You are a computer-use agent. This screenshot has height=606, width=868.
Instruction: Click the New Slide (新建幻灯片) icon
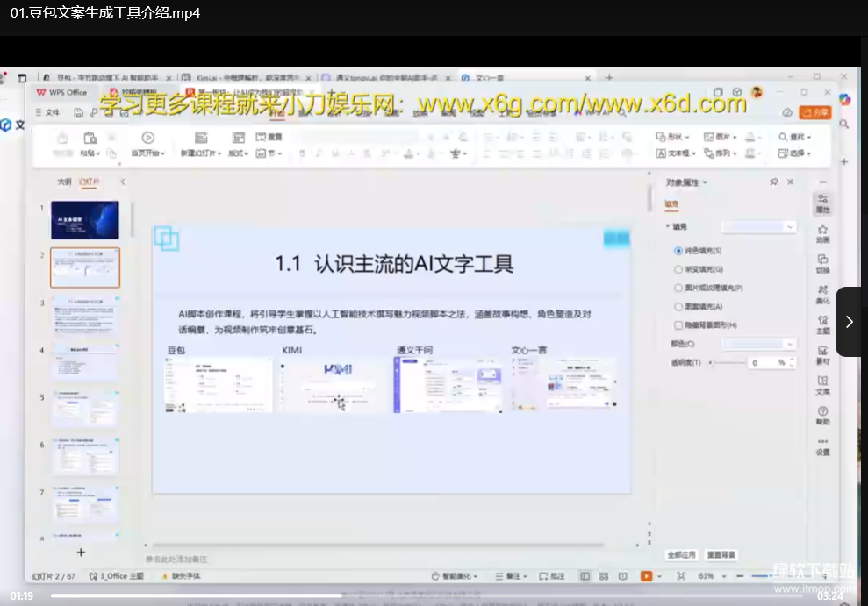point(201,138)
